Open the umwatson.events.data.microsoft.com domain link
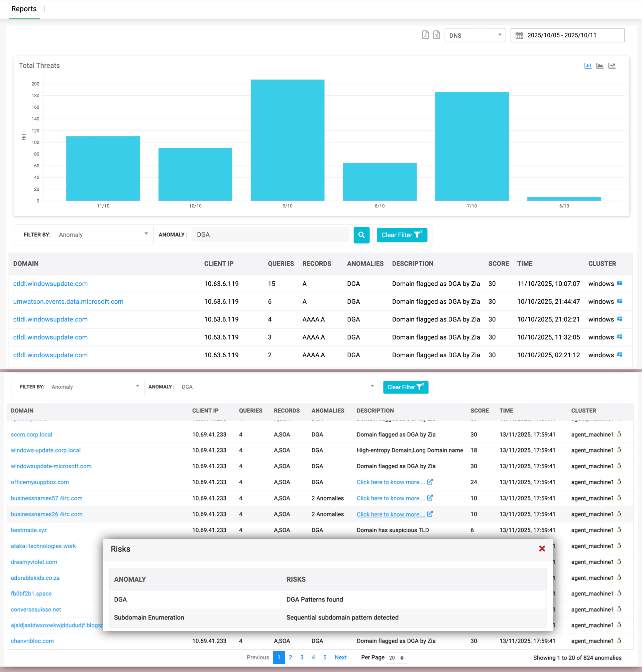Screen dimensions: 642x672 click(68, 302)
